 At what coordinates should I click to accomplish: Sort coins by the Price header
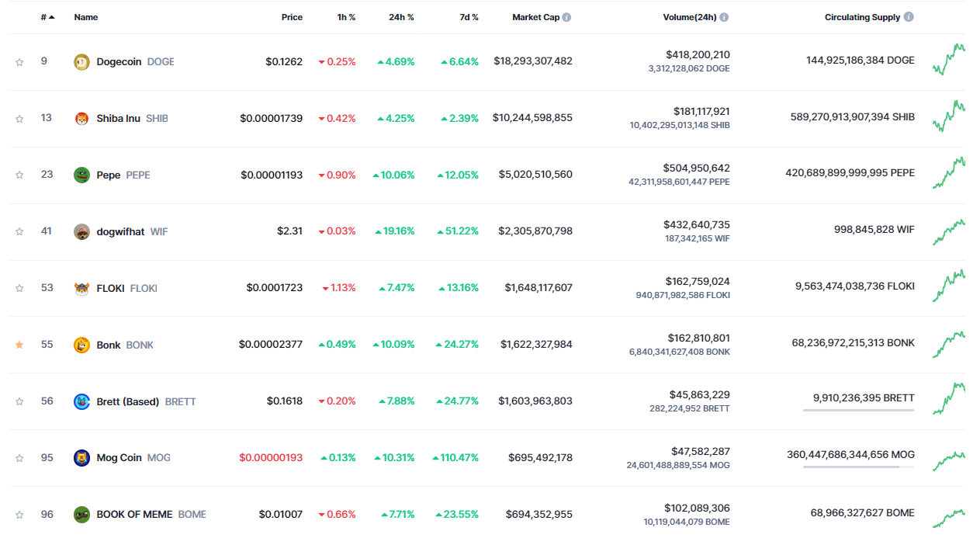tap(292, 17)
